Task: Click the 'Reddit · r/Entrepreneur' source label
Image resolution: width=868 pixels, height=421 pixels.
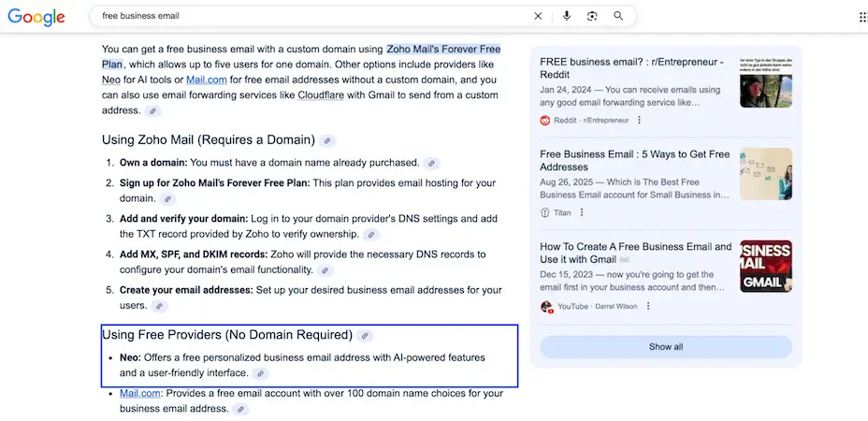Action: [x=591, y=120]
